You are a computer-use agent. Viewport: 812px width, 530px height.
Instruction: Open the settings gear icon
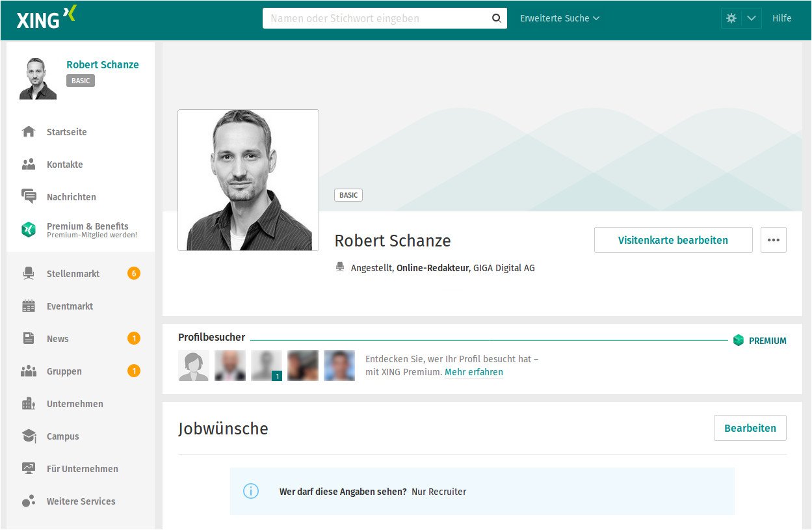point(731,18)
